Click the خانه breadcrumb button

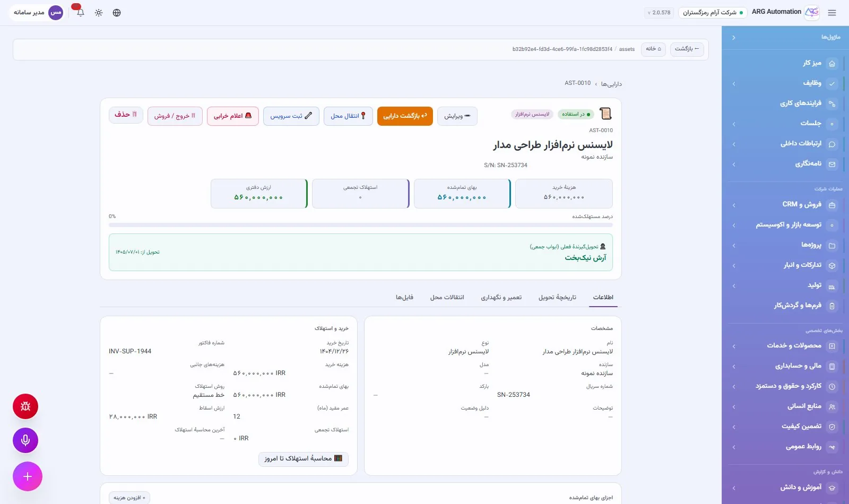tap(653, 49)
